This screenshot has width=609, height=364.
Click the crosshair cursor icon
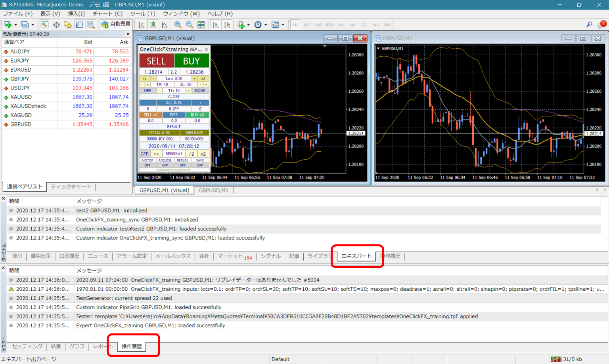click(x=56, y=25)
